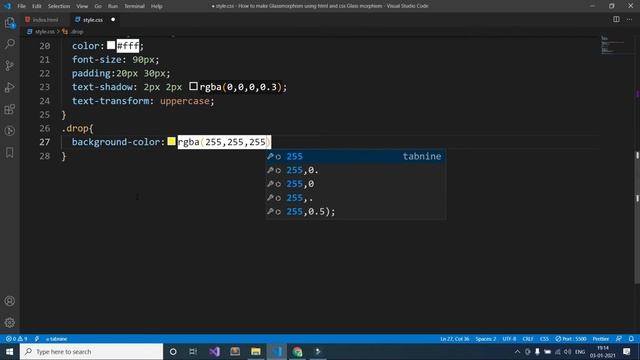This screenshot has height=360, width=640.
Task: Click the Prettier status item
Action: 600,339
